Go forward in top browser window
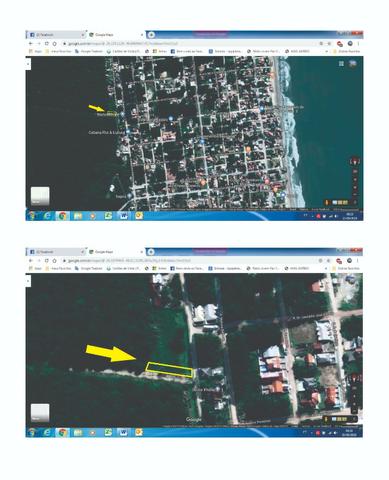Screen dimensions: 389x480 [39, 44]
